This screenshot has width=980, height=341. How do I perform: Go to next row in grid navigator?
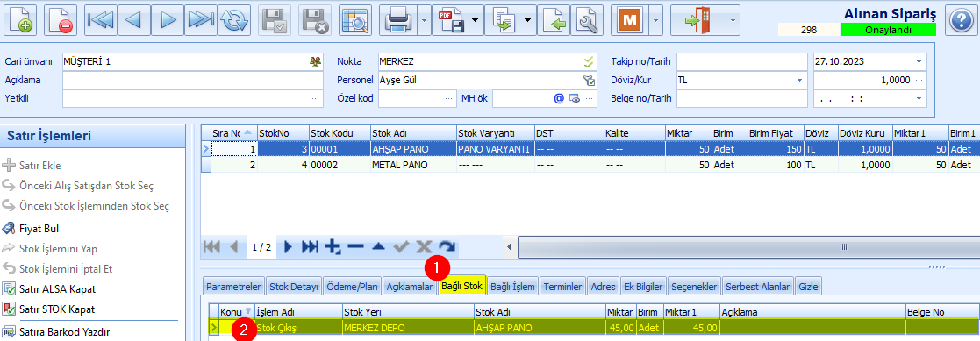click(288, 247)
